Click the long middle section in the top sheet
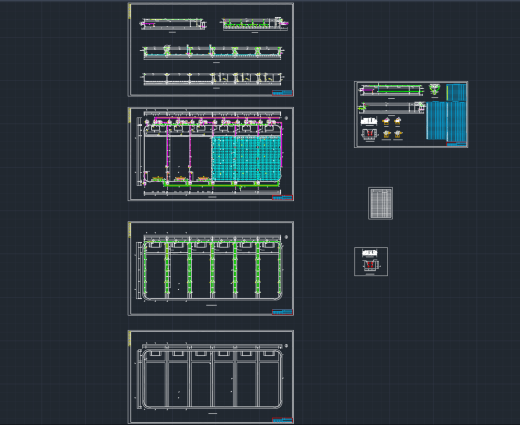Viewport: 520px width, 425px height. point(213,52)
